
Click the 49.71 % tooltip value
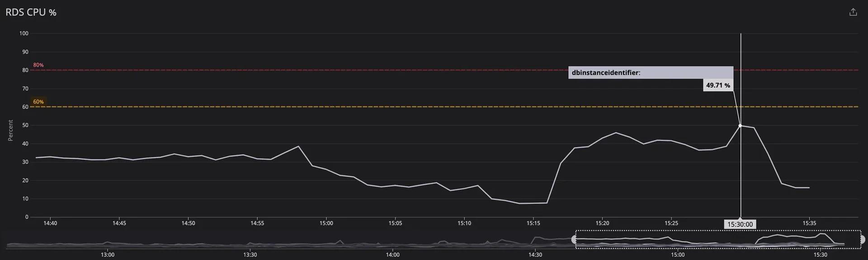pyautogui.click(x=718, y=85)
